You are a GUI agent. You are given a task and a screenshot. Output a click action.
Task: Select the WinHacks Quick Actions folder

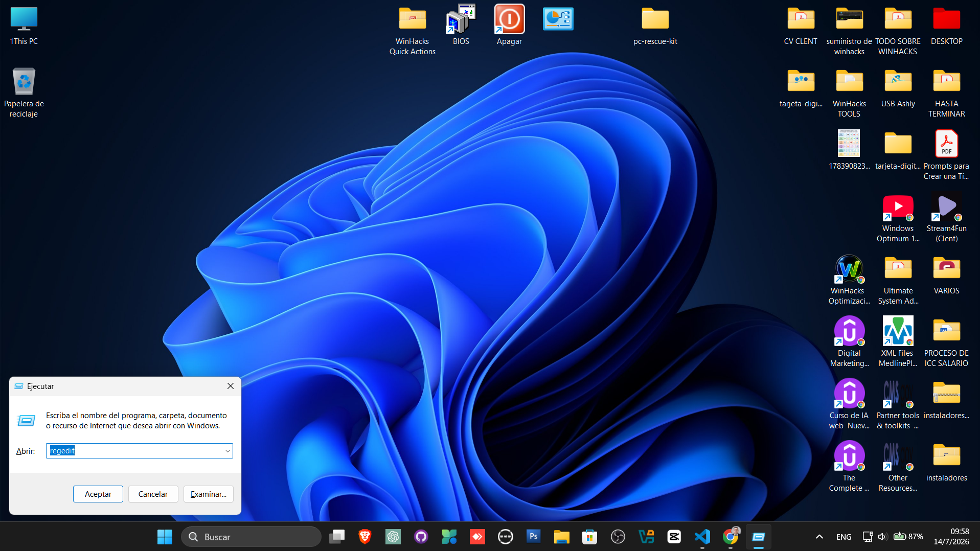413,31
